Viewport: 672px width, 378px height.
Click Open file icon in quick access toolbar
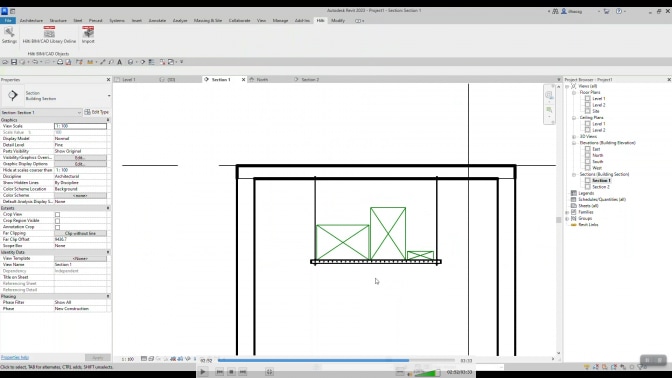click(x=5, y=62)
